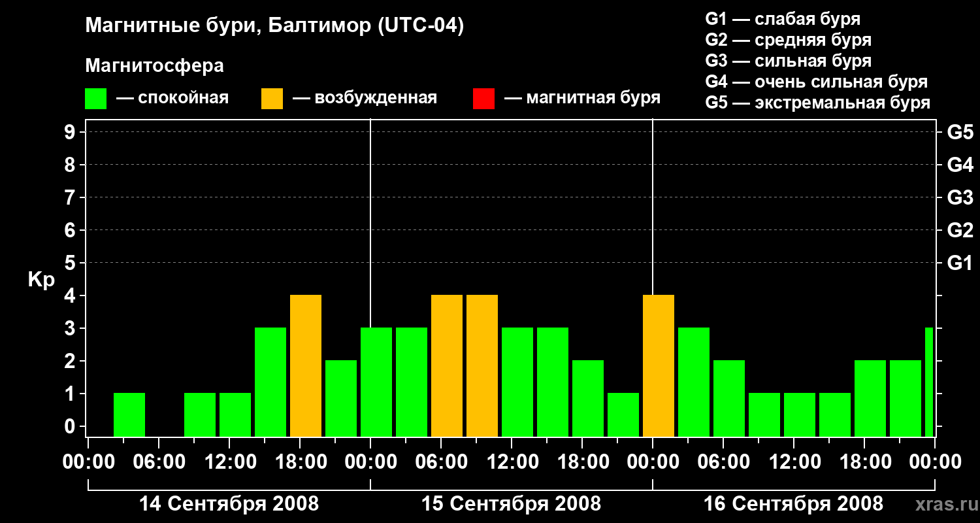Click the 'G5' label on the right axis
Image resolution: width=980 pixels, height=523 pixels.
pos(960,132)
